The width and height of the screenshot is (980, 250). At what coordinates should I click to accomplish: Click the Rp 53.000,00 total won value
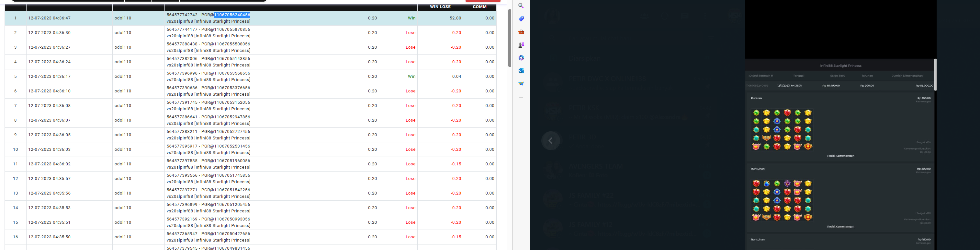tap(924, 86)
